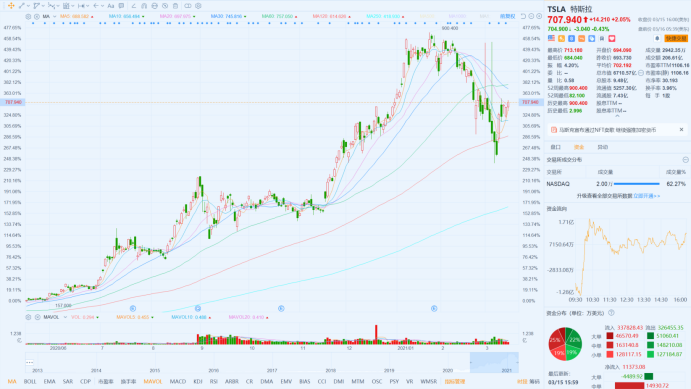Click the US flag icon under price
Screen dimensions: 691x389
click(551, 39)
